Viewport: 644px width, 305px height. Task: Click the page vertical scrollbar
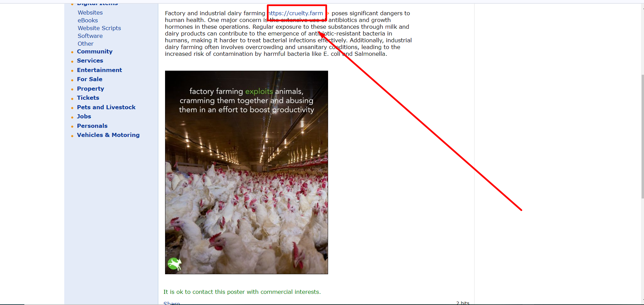(642, 135)
